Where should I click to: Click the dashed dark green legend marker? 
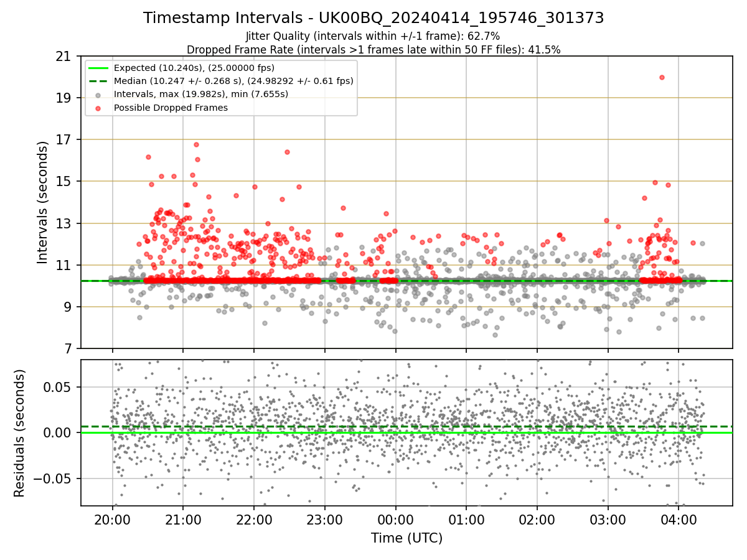(x=99, y=81)
